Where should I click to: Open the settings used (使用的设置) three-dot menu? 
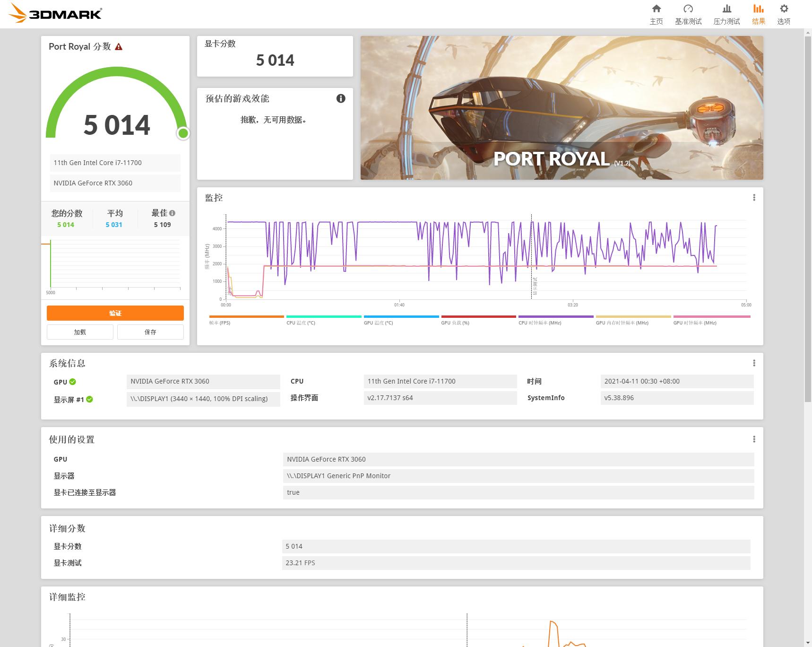coord(754,439)
